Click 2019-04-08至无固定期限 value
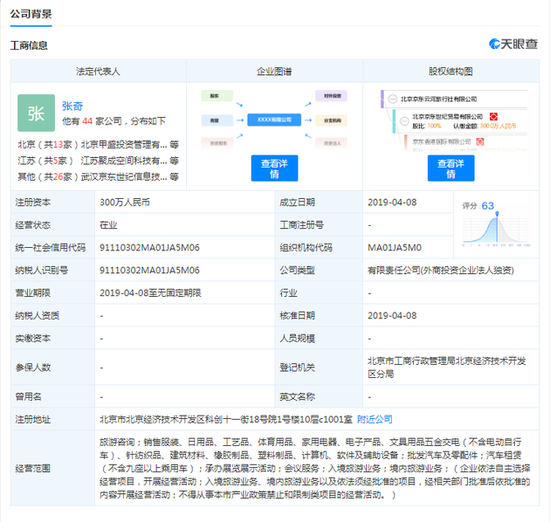Image resolution: width=550 pixels, height=522 pixels. [150, 293]
